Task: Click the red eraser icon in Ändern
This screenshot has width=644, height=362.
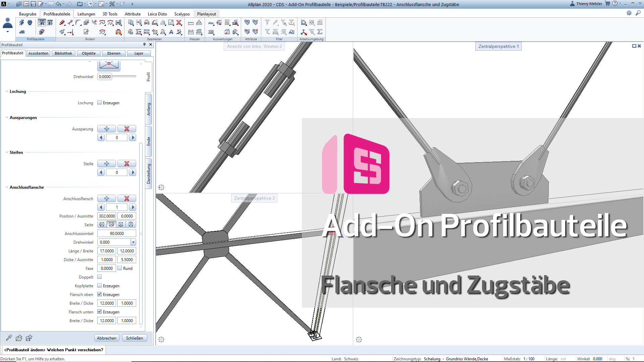Action: pos(62,23)
